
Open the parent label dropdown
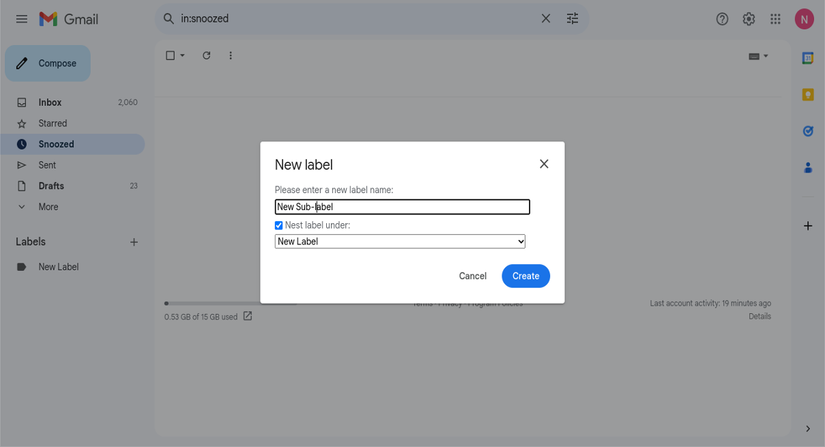point(400,242)
